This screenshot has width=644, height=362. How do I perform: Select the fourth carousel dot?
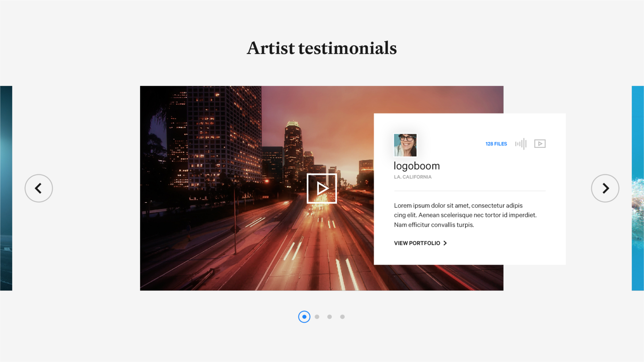[x=342, y=317]
